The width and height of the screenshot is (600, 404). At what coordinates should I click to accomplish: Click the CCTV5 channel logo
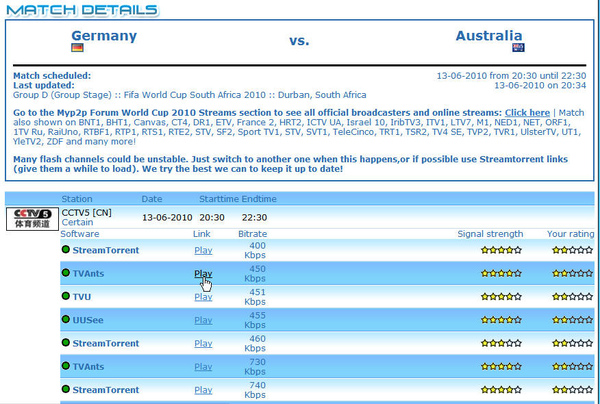click(x=33, y=219)
